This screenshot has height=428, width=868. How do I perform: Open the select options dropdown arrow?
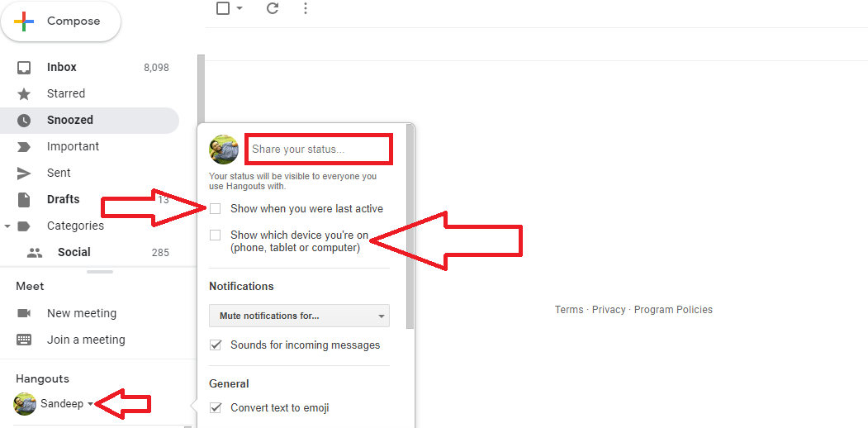pyautogui.click(x=240, y=8)
